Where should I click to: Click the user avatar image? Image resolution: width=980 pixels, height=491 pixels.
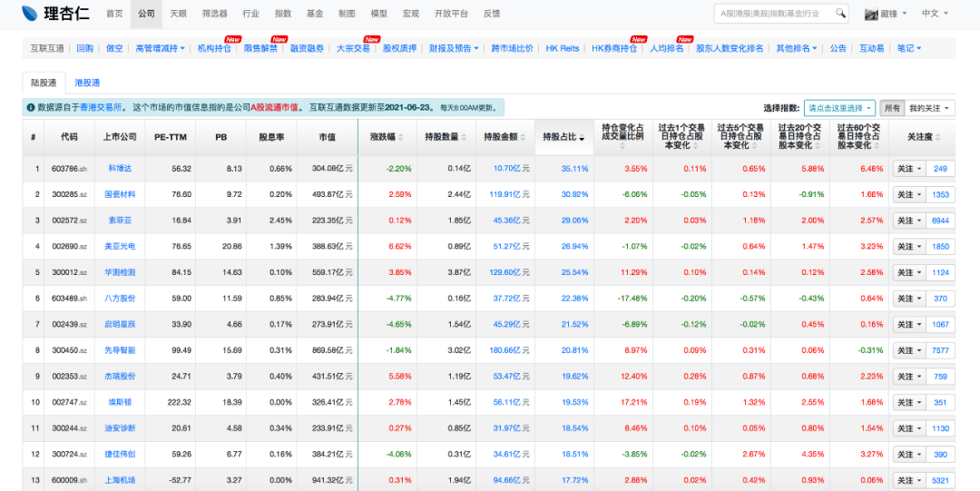click(872, 13)
